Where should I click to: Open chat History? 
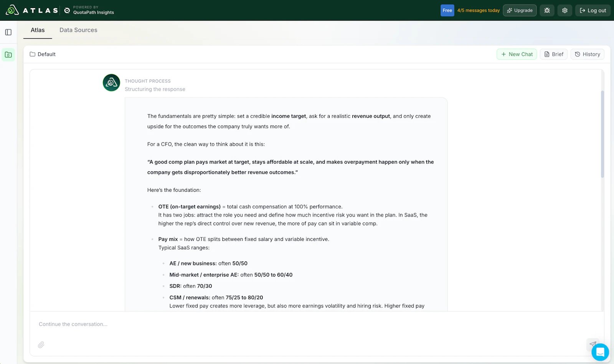click(x=587, y=54)
